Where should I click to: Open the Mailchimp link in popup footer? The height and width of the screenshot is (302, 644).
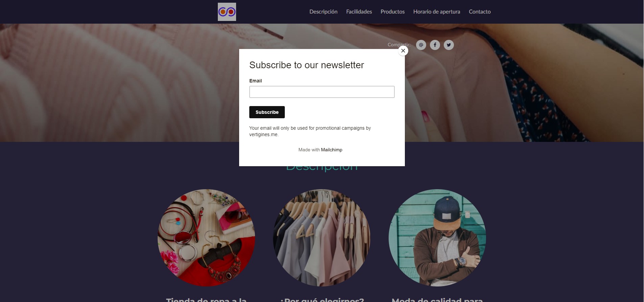331,150
